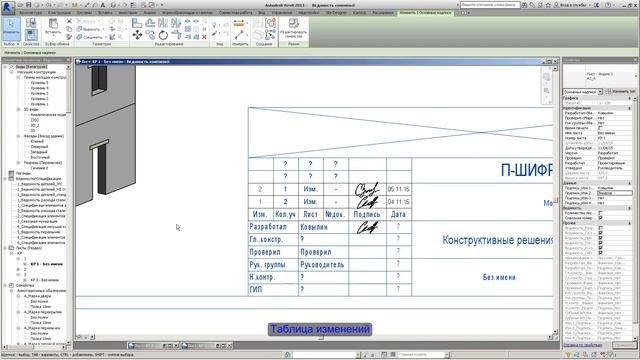Viewport: 640px width, 360px height.
Task: Select 'Уровень 1' in project browser
Action: tap(39, 104)
